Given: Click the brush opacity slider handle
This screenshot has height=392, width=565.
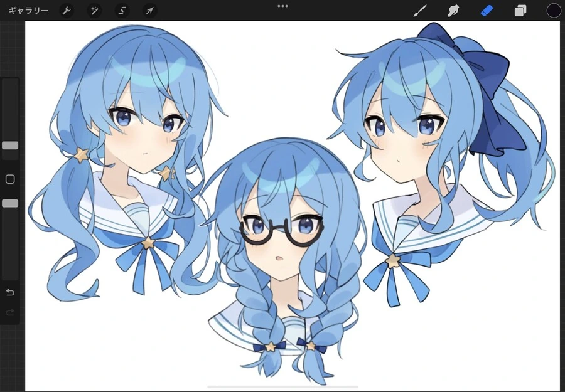Looking at the screenshot, I should point(10,204).
